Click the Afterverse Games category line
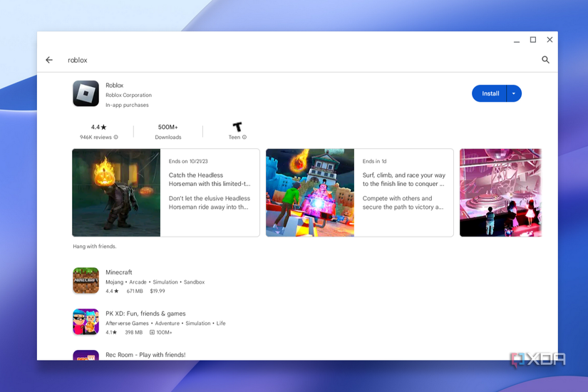The image size is (588, 392). [165, 324]
